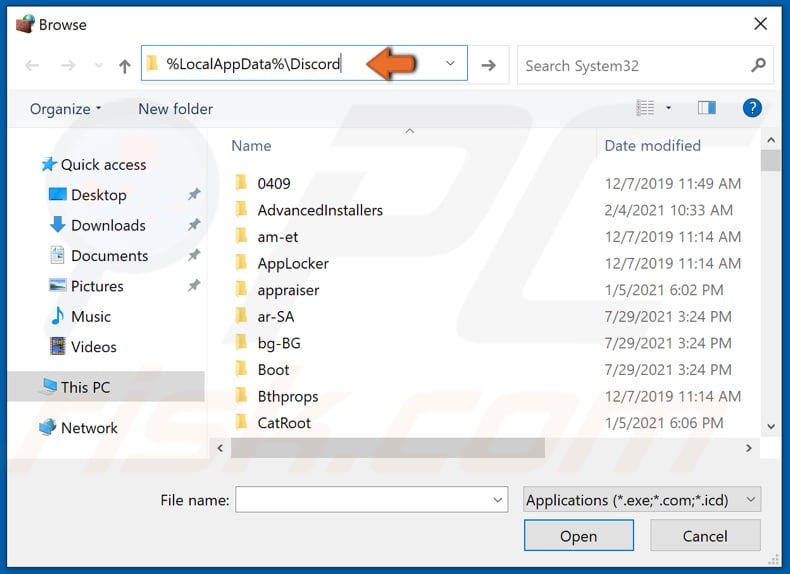
Task: Open the More view options arrow
Action: (669, 108)
